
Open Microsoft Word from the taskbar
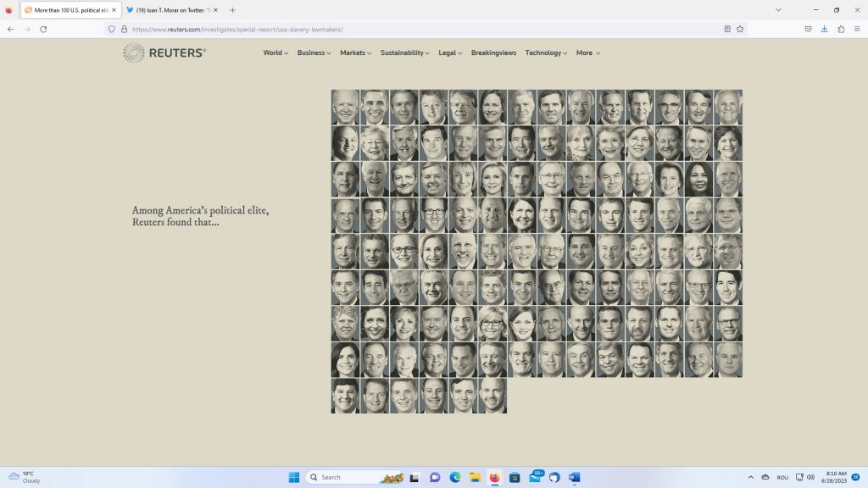575,477
